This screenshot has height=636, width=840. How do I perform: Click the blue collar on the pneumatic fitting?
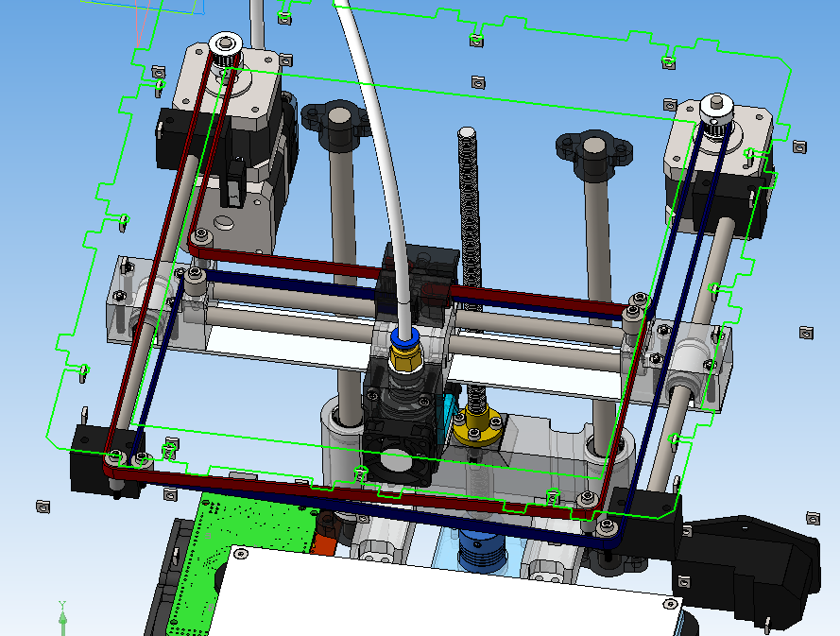[x=403, y=339]
